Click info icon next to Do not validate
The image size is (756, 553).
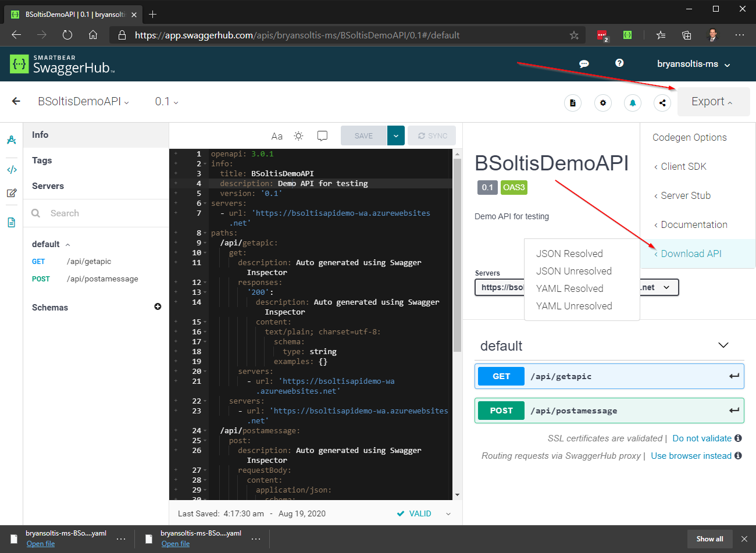[x=738, y=438]
